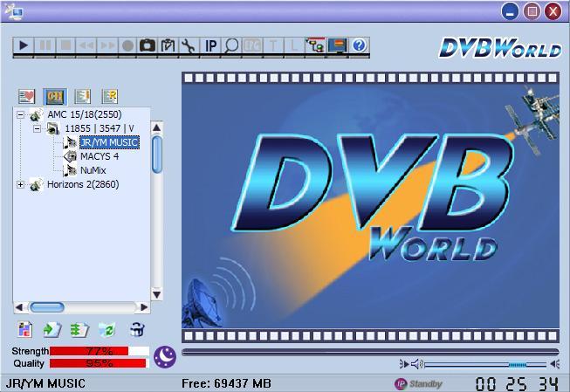
Task: Collapse the 11855 | 3547 | V transponder
Action: pyautogui.click(x=37, y=128)
